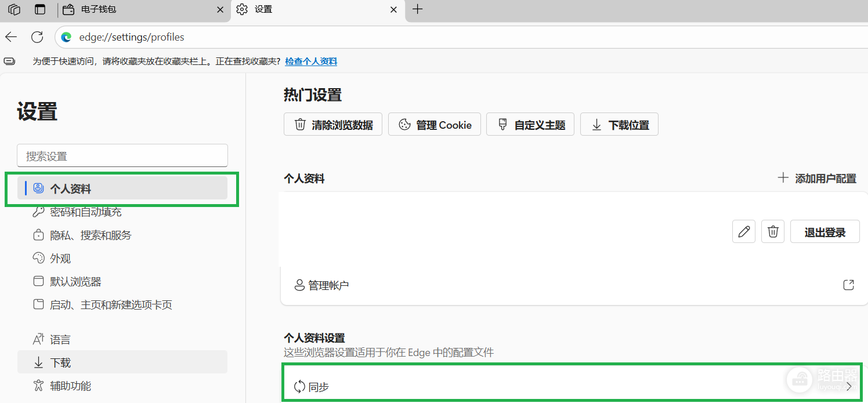Click the 清除浏览数据 button
Screen dimensions: 868x403
coord(333,125)
